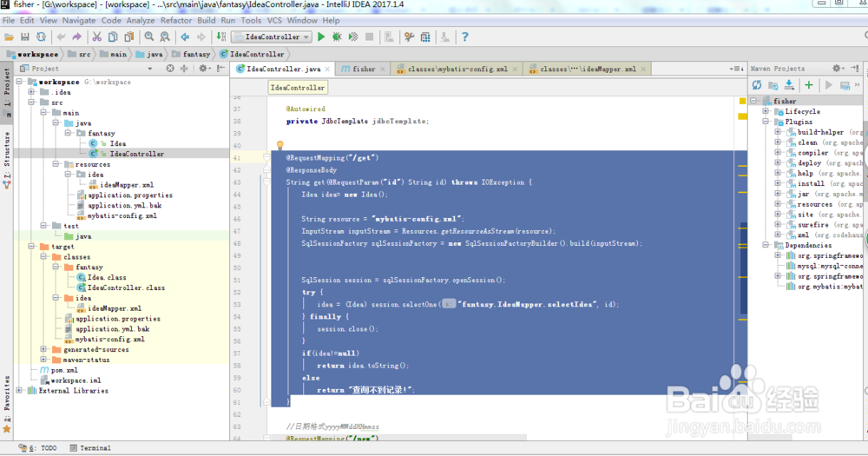This screenshot has height=456, width=868.
Task: Open Settings wrench icon
Action: [409, 37]
